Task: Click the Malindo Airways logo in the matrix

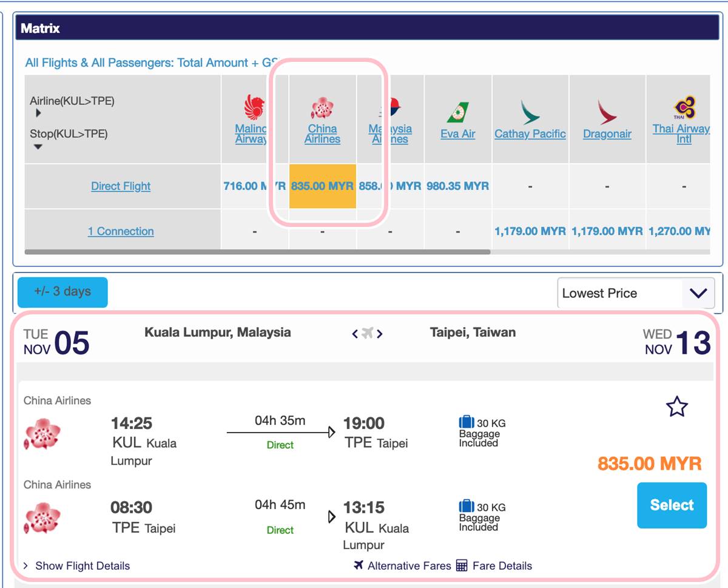Action: coord(255,107)
